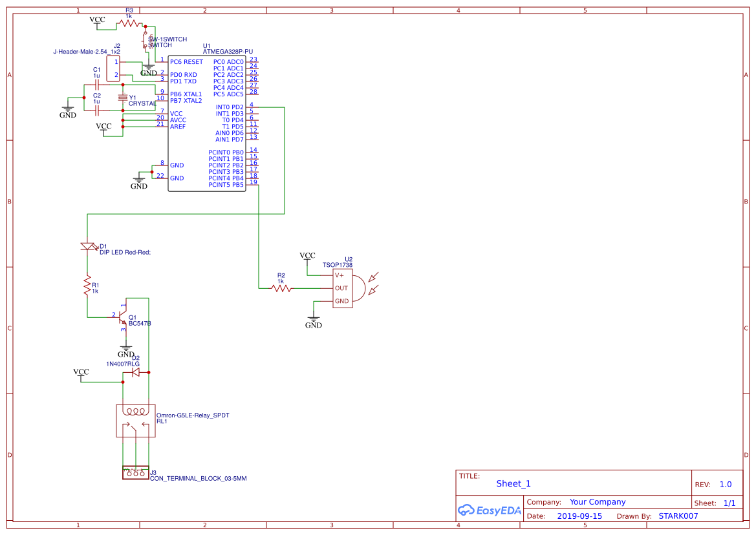The height and width of the screenshot is (535, 756).
Task: Select the VCC label above R3
Action: 96,19
